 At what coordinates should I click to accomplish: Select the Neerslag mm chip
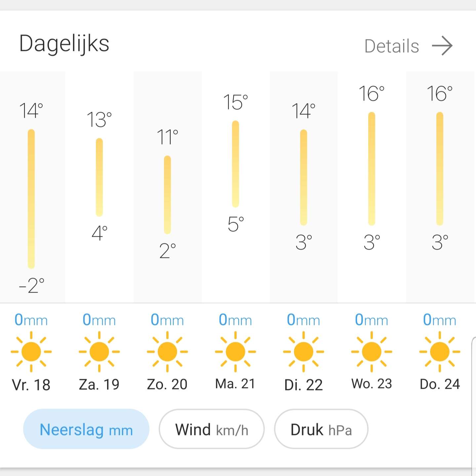[86, 429]
